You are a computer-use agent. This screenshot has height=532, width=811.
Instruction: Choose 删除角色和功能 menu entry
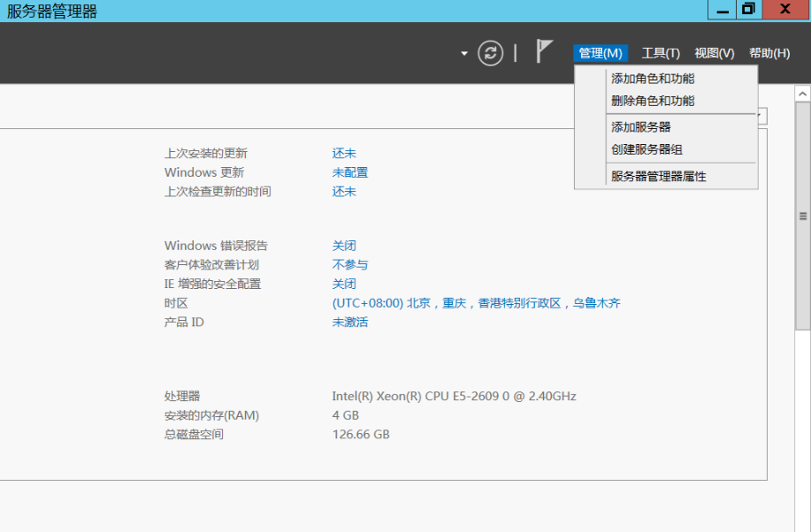point(653,101)
